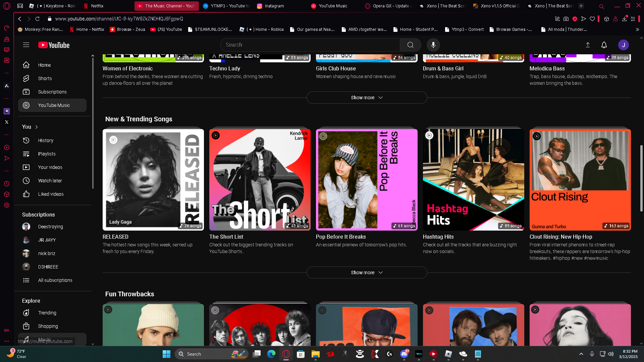Image resolution: width=644 pixels, height=362 pixels.
Task: Open the STEAMUNLOCKED bookmark
Action: (x=210, y=29)
